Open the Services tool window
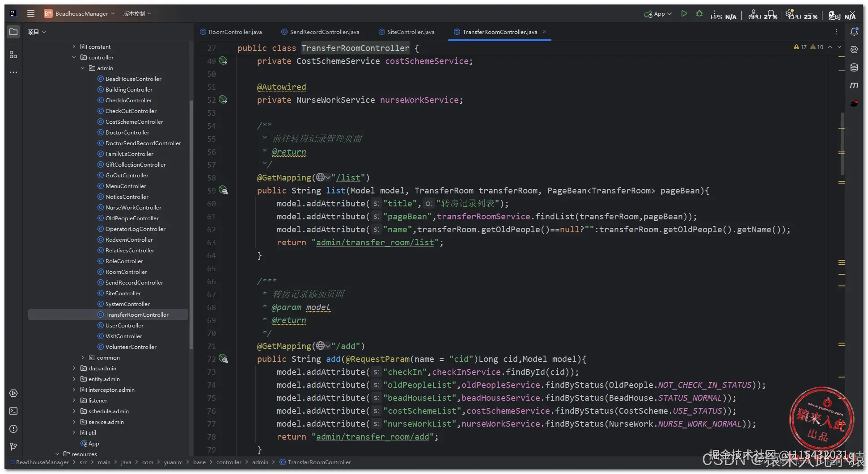The image size is (868, 474). 13,393
